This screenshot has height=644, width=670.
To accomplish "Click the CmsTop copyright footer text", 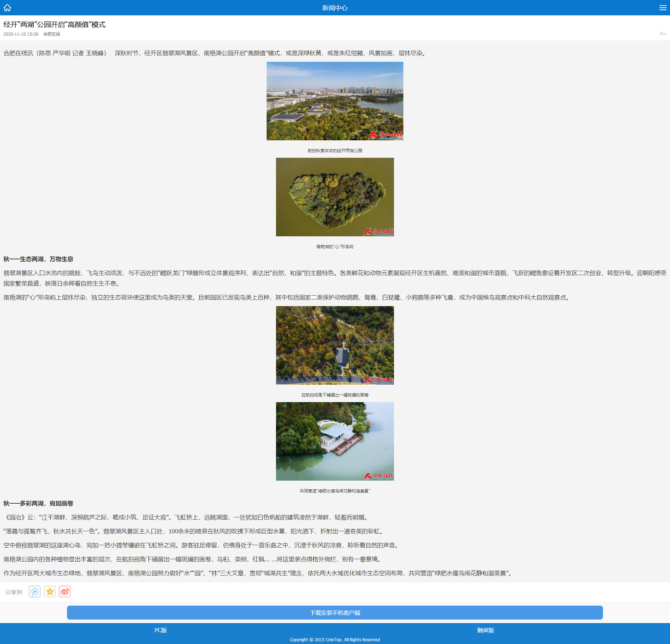I will coord(335,639).
